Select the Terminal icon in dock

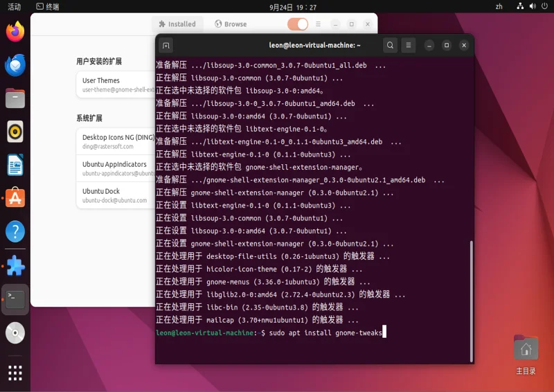pos(15,299)
